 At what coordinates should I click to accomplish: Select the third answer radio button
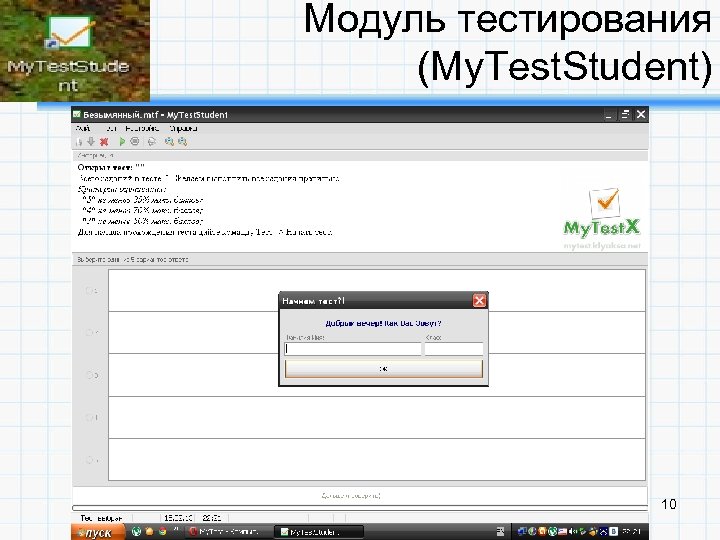pyautogui.click(x=90, y=375)
